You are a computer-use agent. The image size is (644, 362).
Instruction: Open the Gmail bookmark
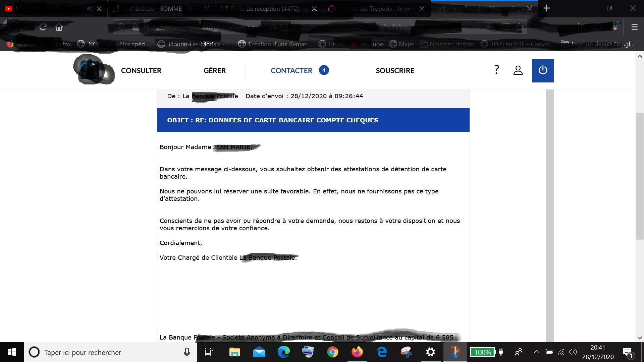[x=331, y=44]
